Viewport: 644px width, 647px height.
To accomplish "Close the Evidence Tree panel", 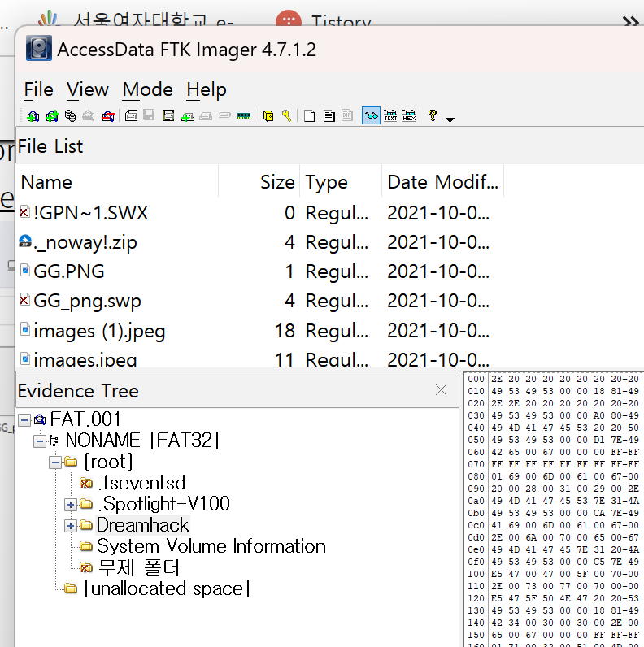I will pos(441,390).
